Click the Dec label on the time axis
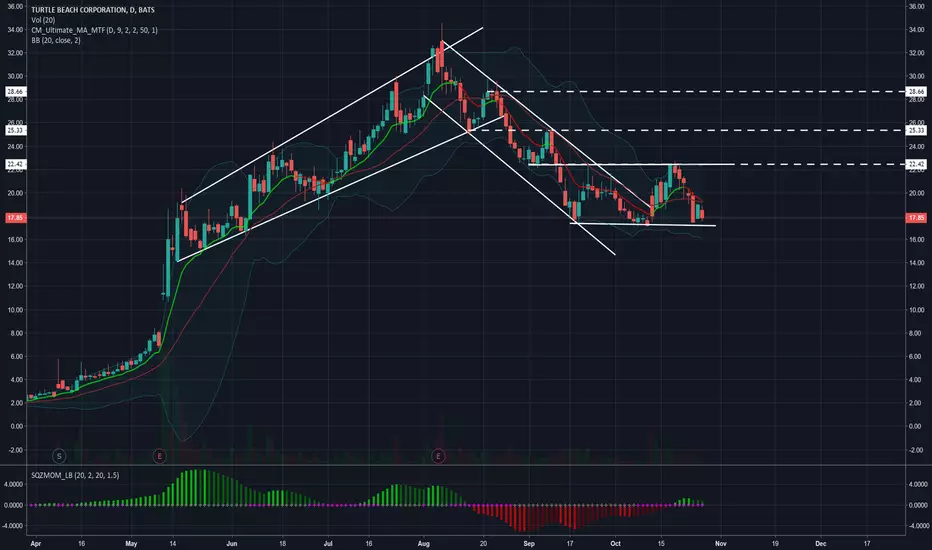The width and height of the screenshot is (932, 550). (821, 543)
